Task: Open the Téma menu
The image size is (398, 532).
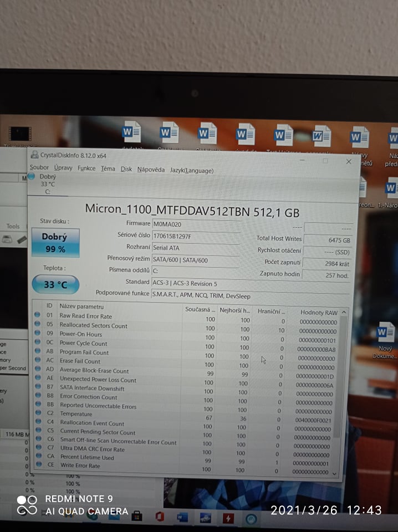Action: point(108,168)
